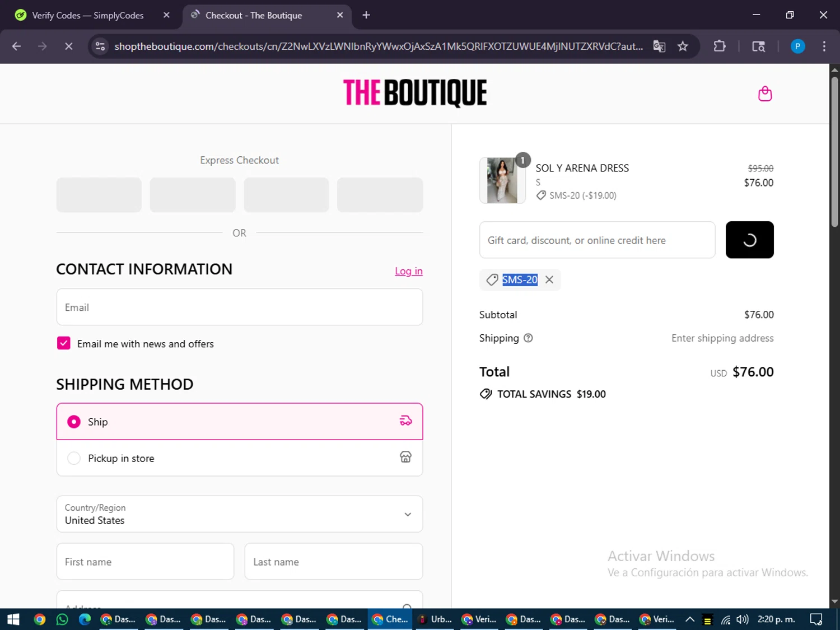Open network settings in system tray

coord(725,619)
